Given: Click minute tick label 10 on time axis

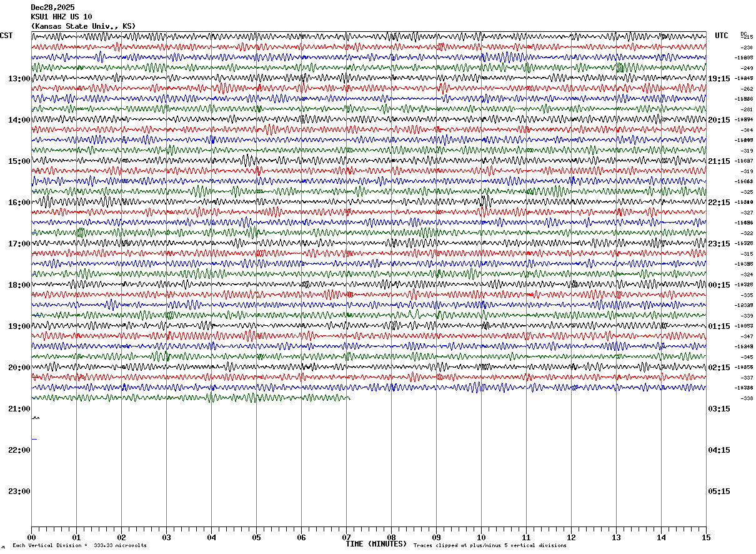Looking at the screenshot, I should coord(481,538).
